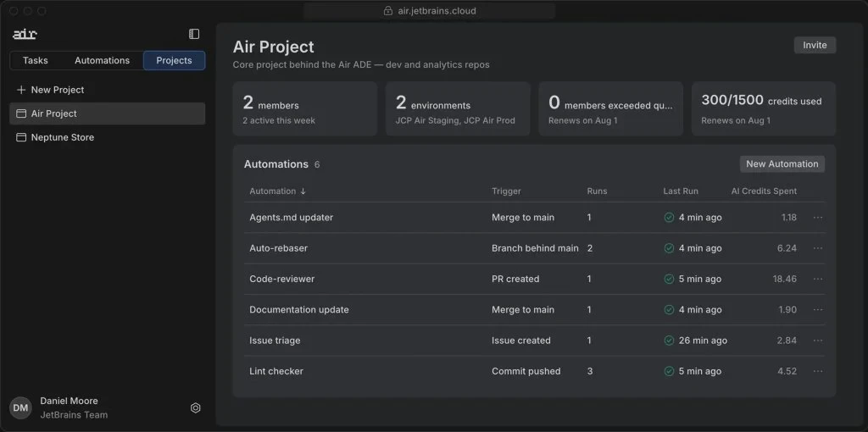The width and height of the screenshot is (868, 432).
Task: Open the Documentation update automation
Action: (299, 310)
